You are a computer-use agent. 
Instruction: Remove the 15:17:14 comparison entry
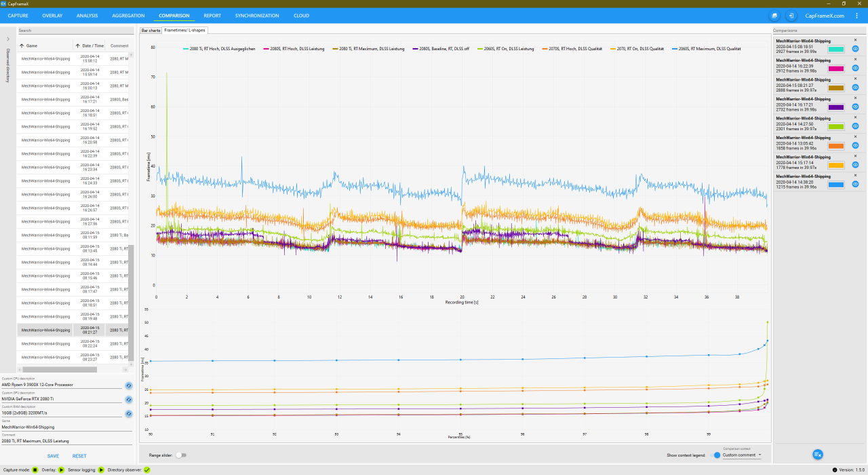pyautogui.click(x=855, y=156)
